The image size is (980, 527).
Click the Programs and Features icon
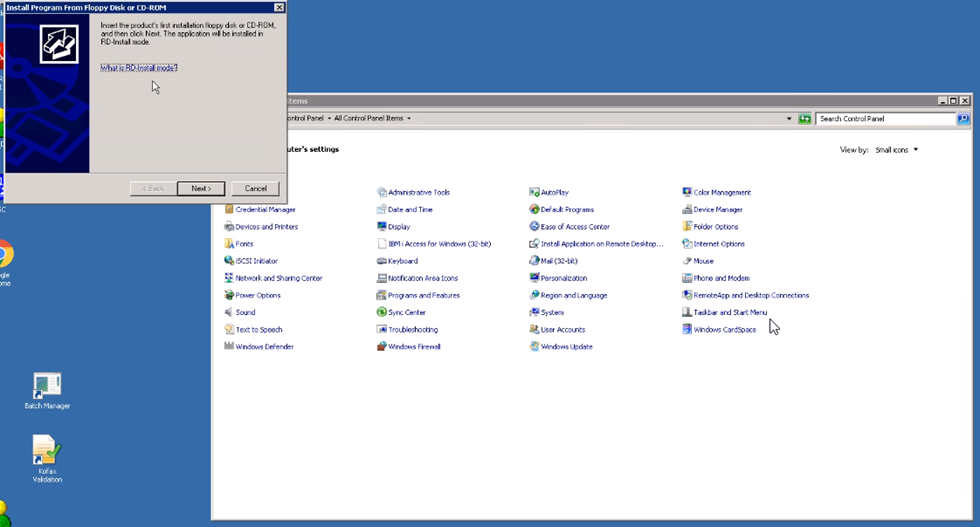pos(382,296)
